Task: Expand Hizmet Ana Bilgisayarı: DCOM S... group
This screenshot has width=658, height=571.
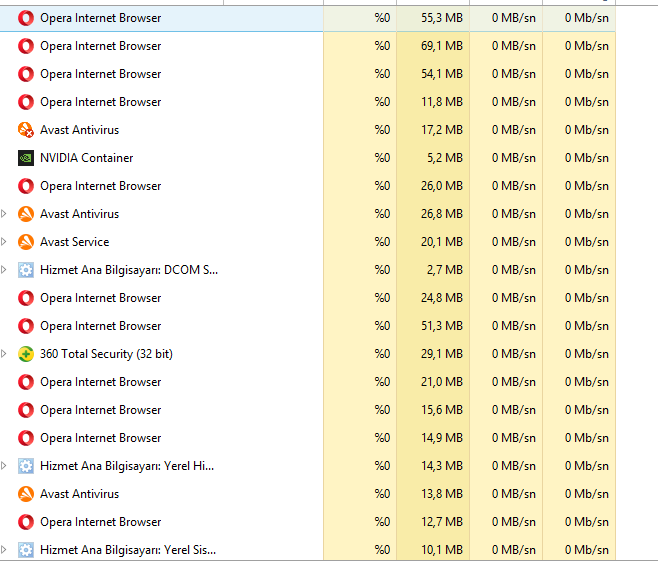Action: (4, 270)
